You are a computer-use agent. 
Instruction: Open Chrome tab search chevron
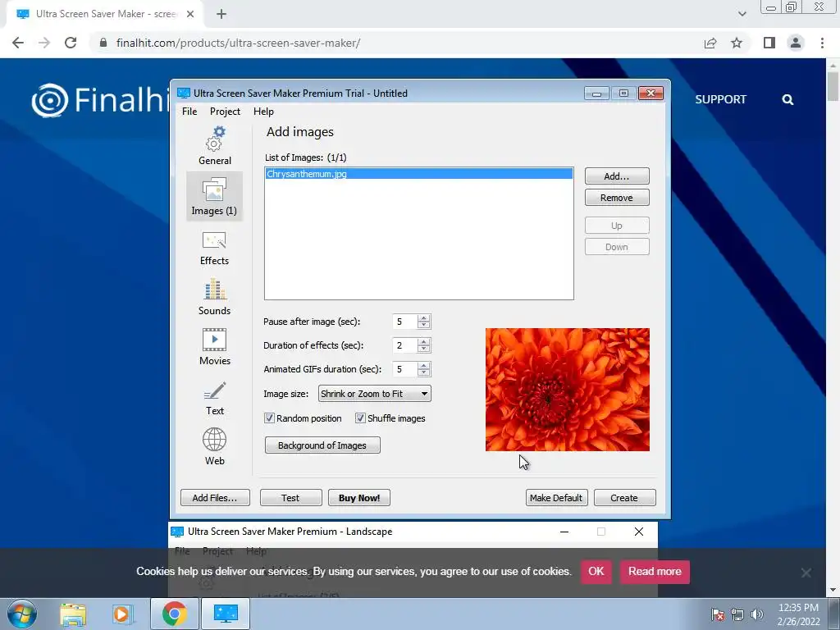(742, 14)
